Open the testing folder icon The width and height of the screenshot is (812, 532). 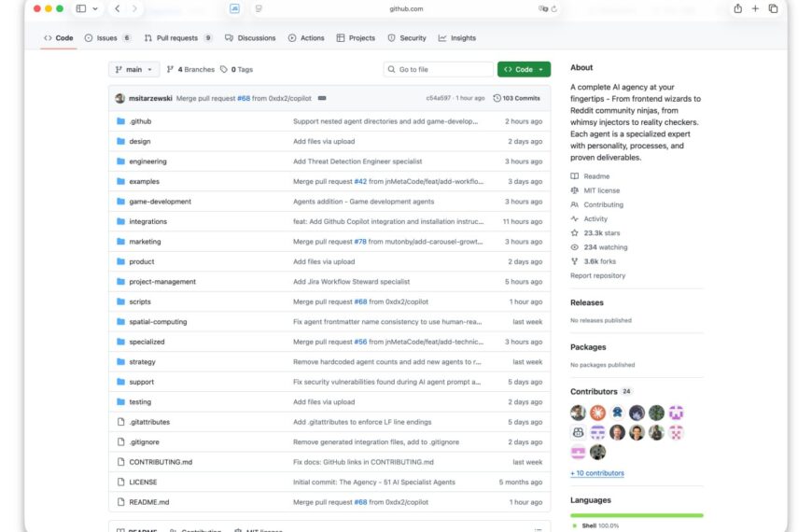tap(120, 401)
